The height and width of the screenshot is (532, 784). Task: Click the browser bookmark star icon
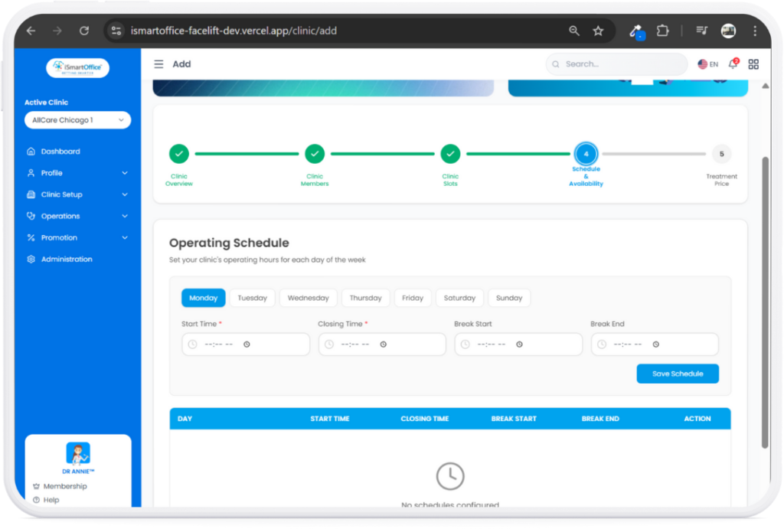598,31
